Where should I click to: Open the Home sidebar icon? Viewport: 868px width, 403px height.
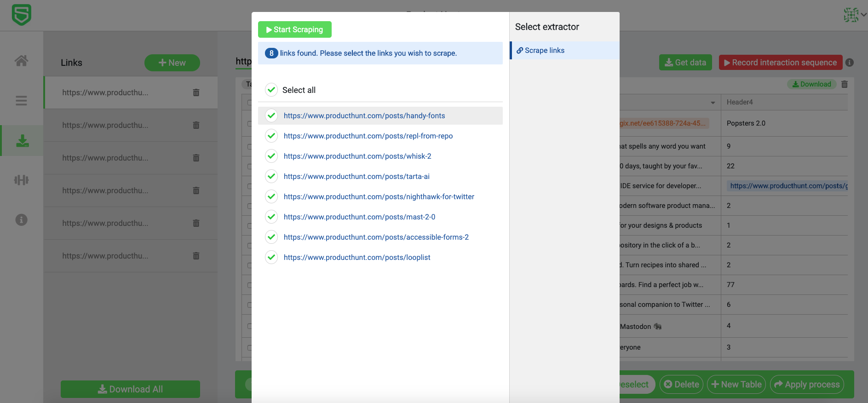pos(21,61)
